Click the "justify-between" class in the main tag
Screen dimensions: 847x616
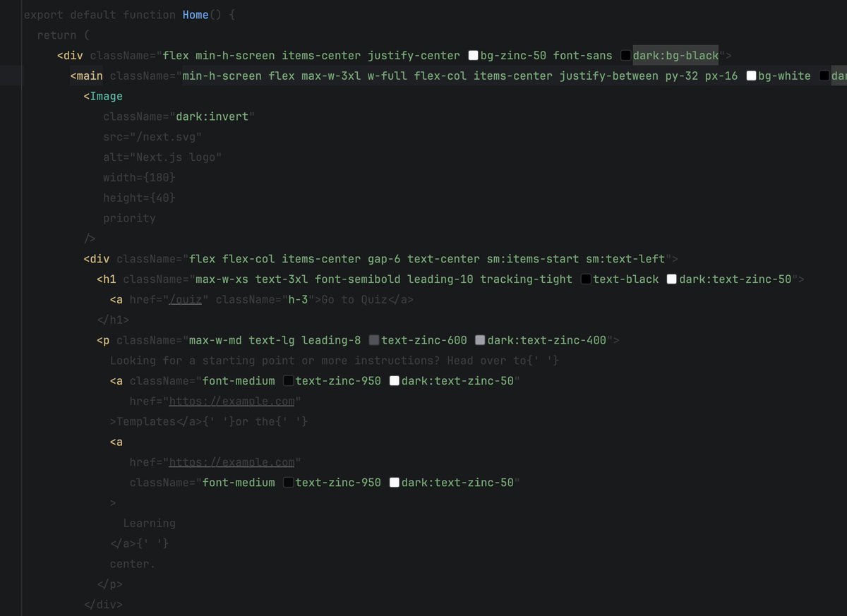tap(609, 76)
